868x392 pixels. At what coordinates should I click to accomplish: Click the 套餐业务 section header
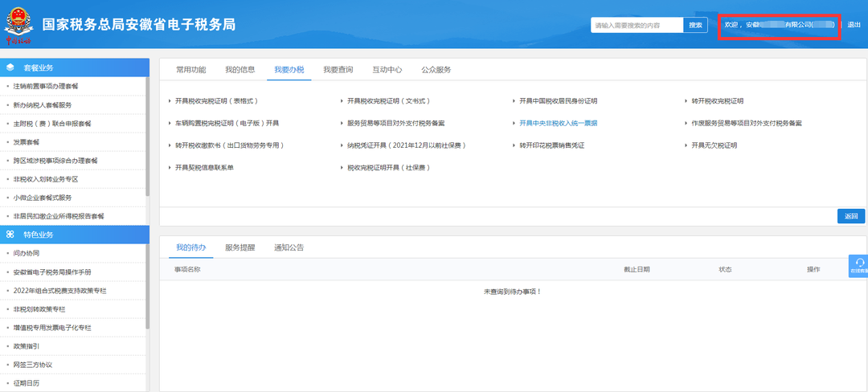point(75,67)
